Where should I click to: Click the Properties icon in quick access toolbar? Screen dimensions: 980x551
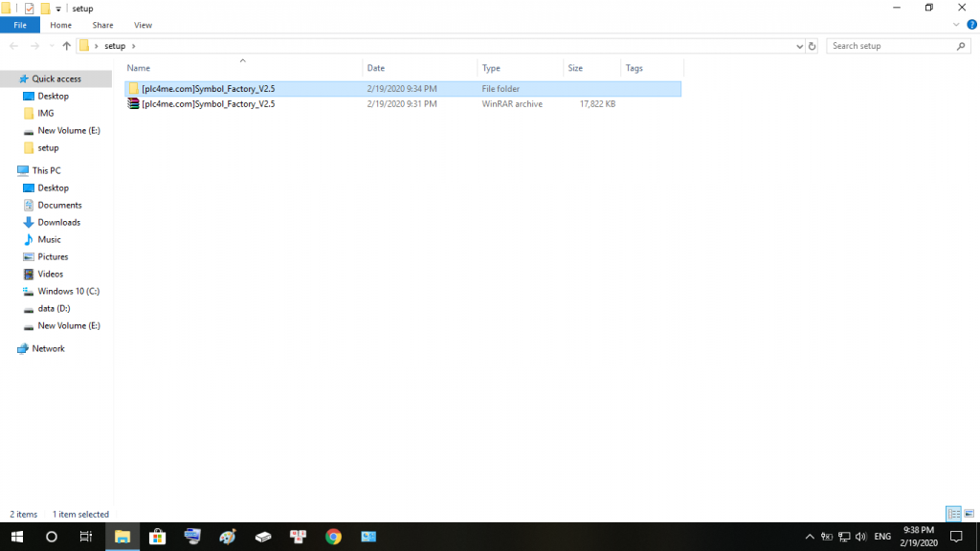(x=29, y=9)
